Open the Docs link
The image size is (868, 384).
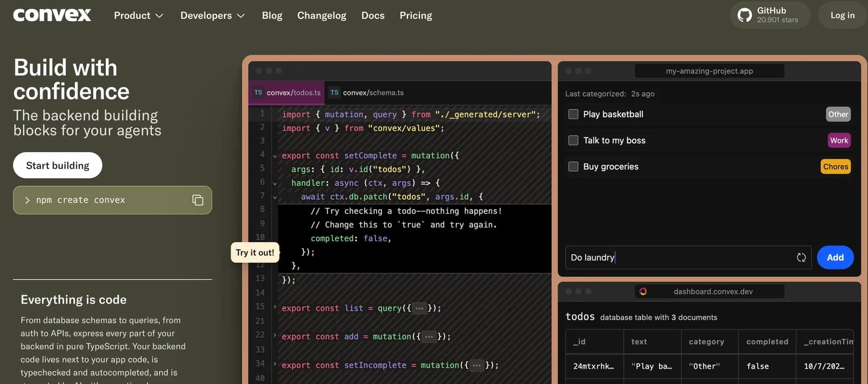tap(373, 15)
